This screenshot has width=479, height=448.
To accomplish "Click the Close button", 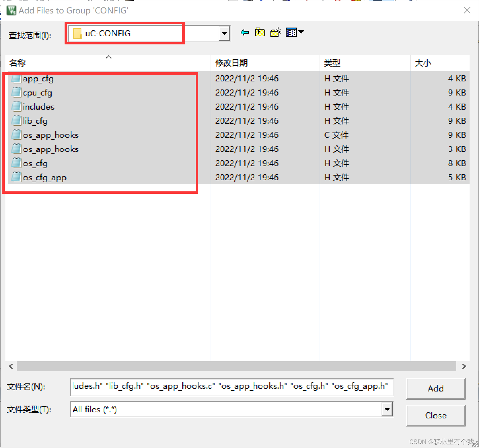I will click(x=436, y=415).
